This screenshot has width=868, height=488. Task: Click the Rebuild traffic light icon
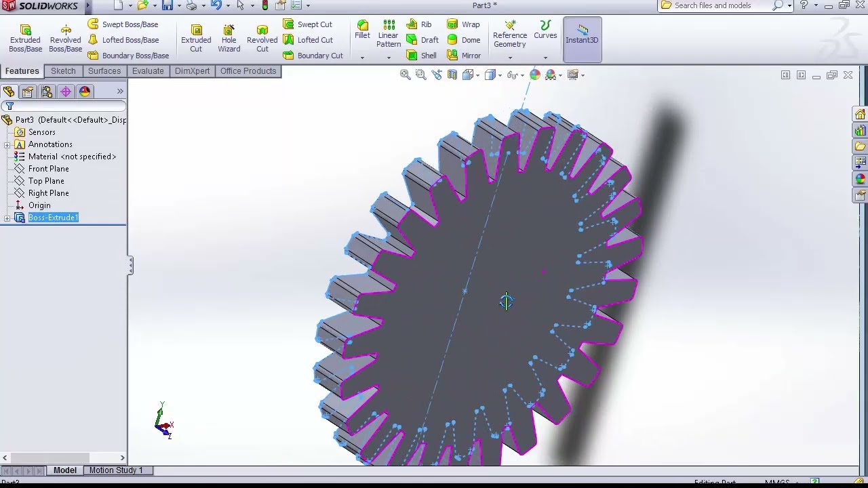264,5
